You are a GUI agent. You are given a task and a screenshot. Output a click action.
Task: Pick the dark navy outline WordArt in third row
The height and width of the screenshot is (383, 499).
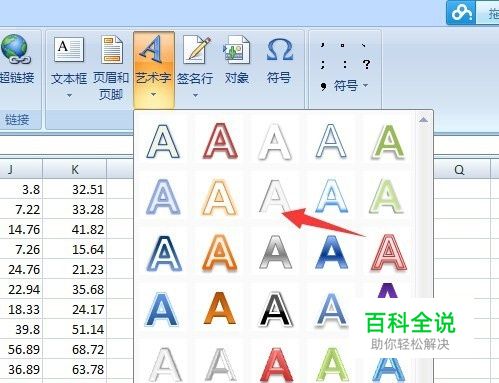(x=164, y=253)
